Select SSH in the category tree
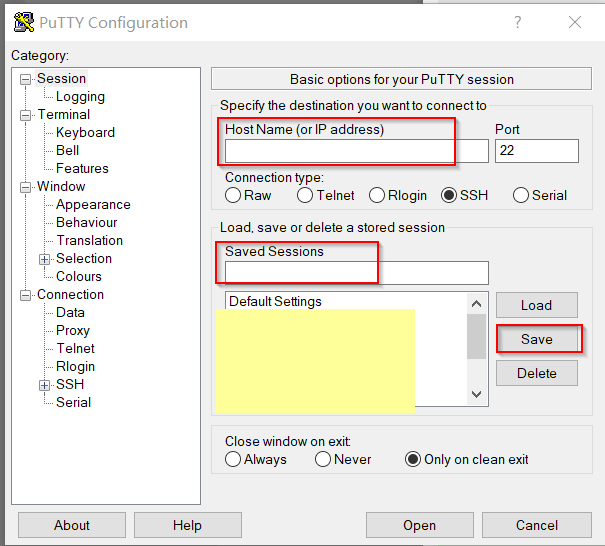This screenshot has width=605, height=546. (x=70, y=384)
